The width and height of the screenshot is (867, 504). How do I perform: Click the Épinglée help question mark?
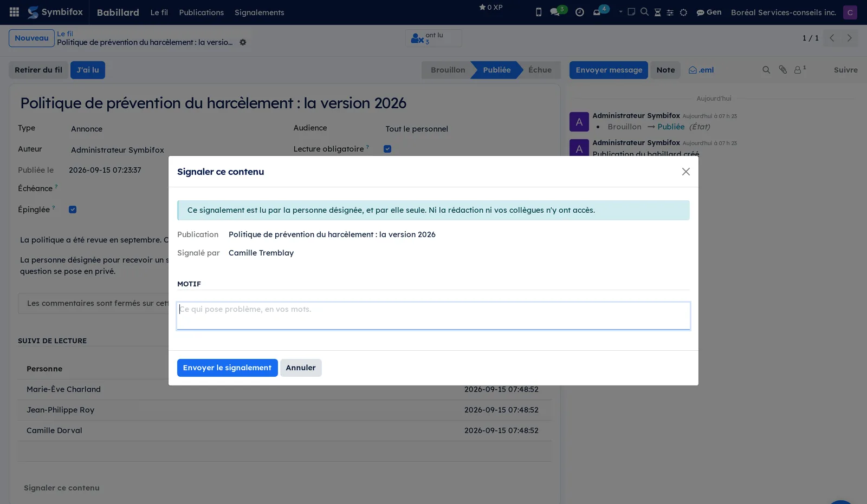(53, 207)
